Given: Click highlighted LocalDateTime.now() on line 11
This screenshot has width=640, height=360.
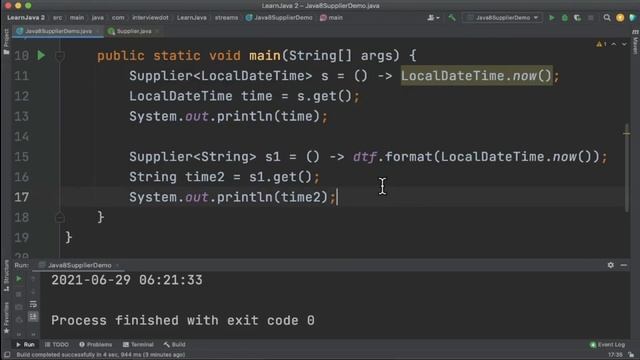Looking at the screenshot, I should pyautogui.click(x=476, y=76).
